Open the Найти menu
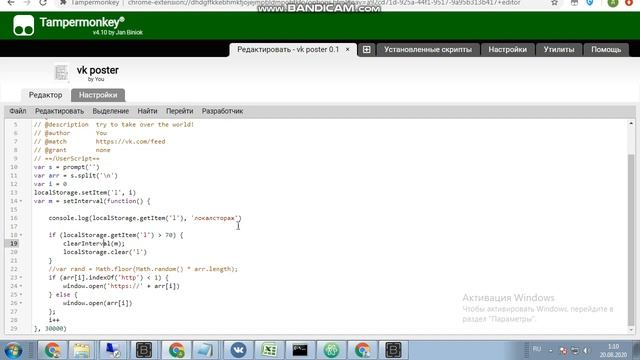The width and height of the screenshot is (640, 360). pyautogui.click(x=147, y=111)
